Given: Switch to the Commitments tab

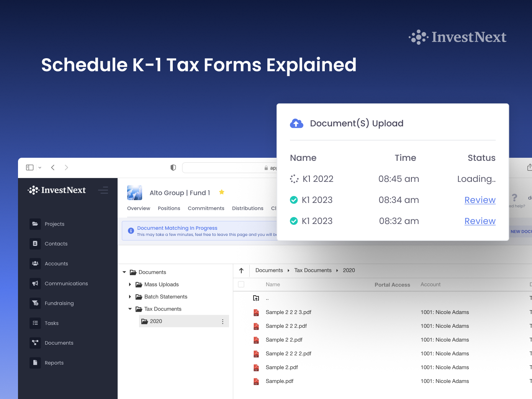Looking at the screenshot, I should pos(206,208).
